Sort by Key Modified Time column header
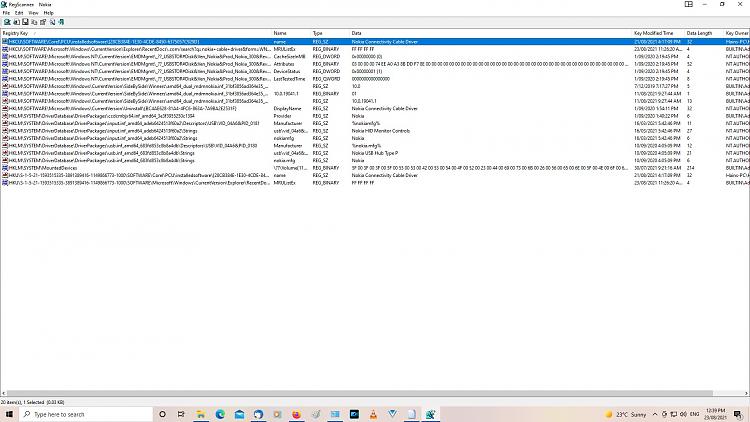 pyautogui.click(x=659, y=33)
